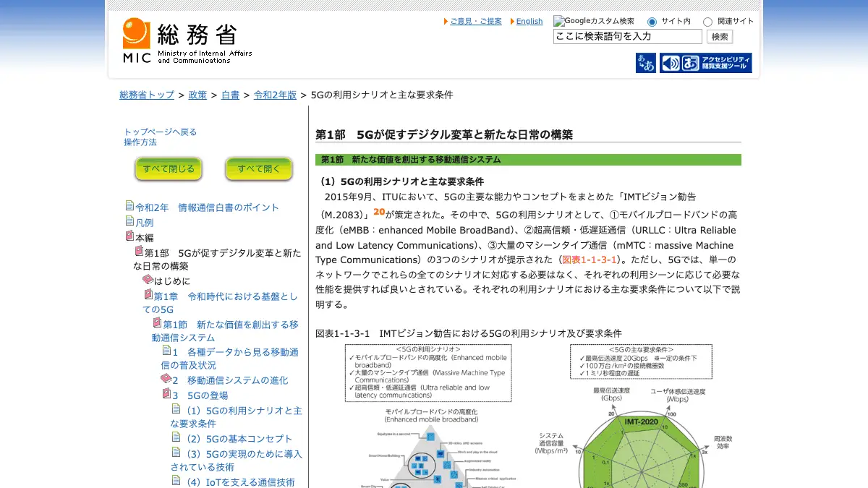
Task: Go to 白書 breadcrumb link
Action: 230,95
